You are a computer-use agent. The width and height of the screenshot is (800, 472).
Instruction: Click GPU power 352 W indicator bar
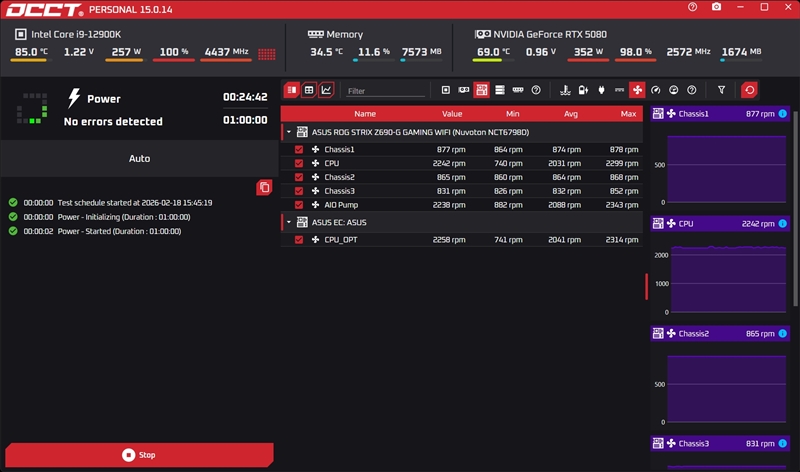[x=588, y=60]
